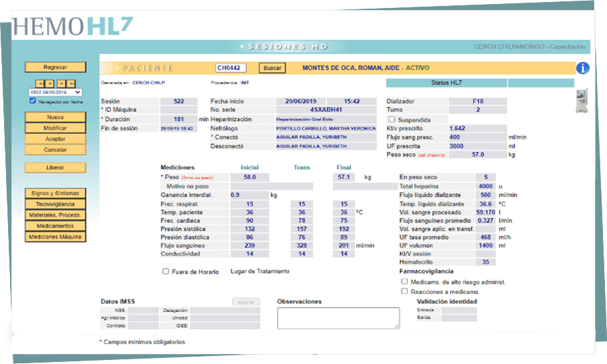This screenshot has width=607, height=364.
Task: Click Motivo no peso field
Action: (x=272, y=186)
